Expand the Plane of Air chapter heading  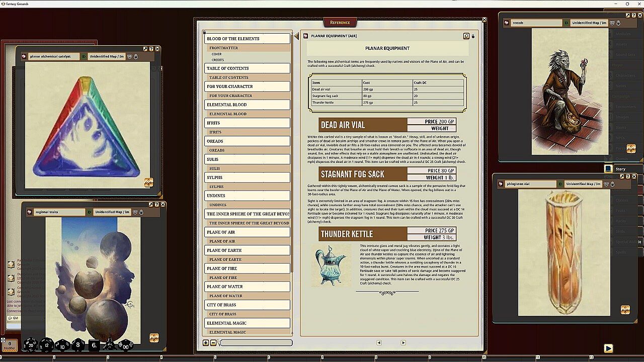tap(247, 232)
